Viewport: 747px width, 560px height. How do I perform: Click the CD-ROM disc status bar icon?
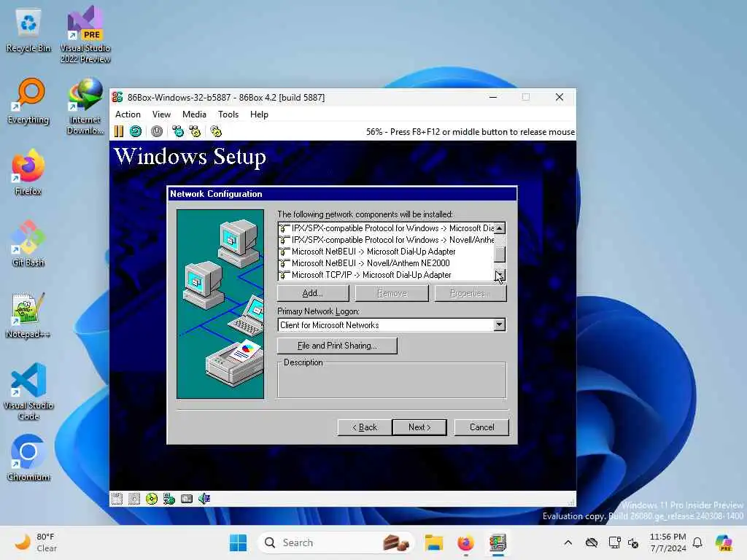click(152, 499)
